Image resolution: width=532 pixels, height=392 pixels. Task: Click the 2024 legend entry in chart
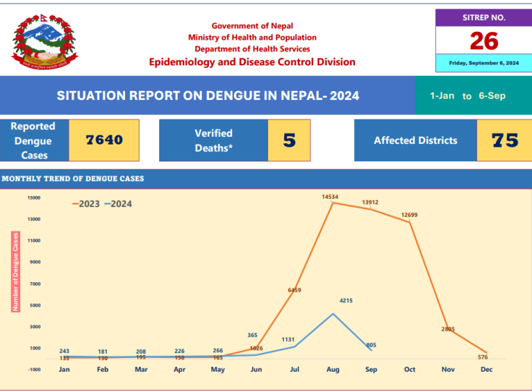[x=118, y=204]
